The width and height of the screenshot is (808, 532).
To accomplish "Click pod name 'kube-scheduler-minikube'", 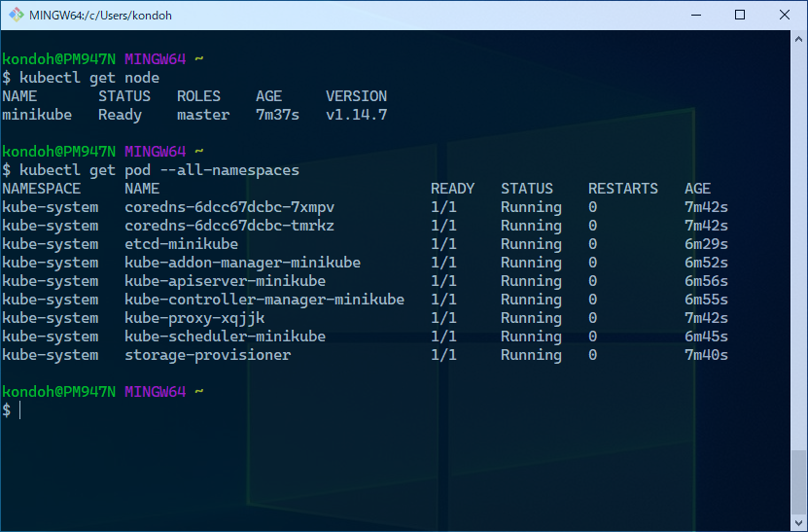I will [x=226, y=337].
